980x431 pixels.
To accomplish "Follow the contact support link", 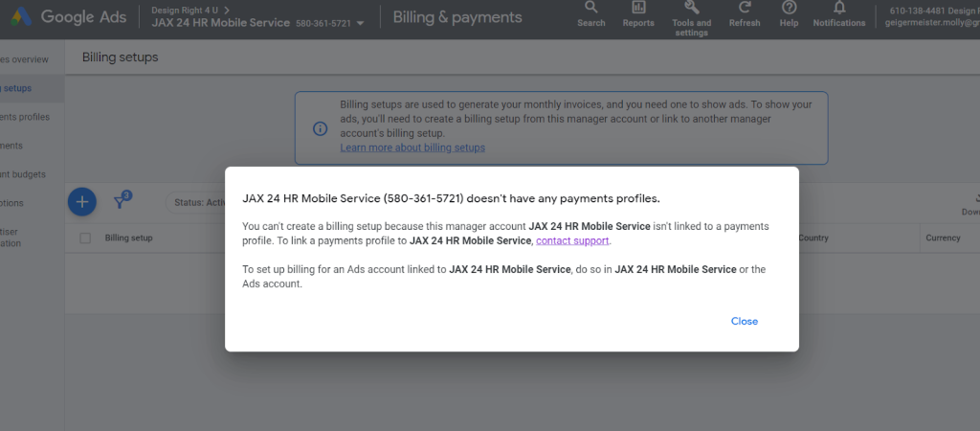I will (572, 240).
